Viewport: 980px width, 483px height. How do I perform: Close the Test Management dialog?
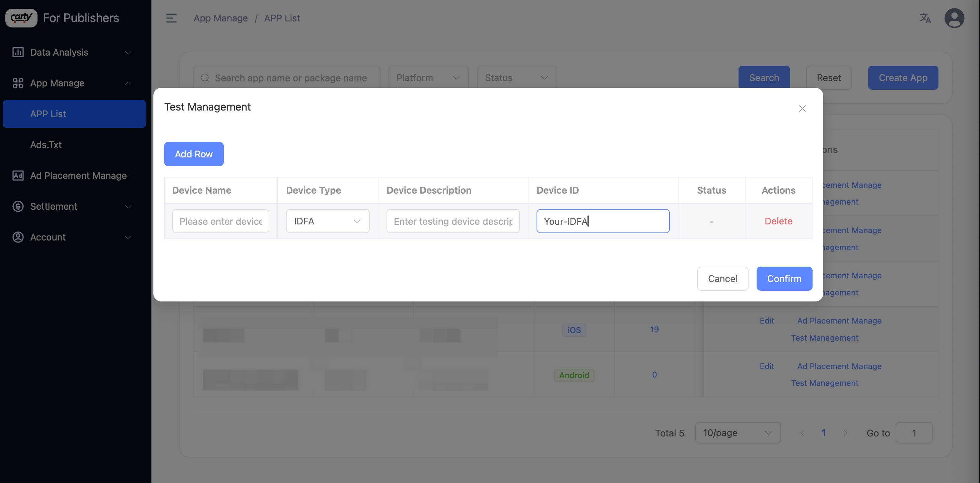coord(802,109)
